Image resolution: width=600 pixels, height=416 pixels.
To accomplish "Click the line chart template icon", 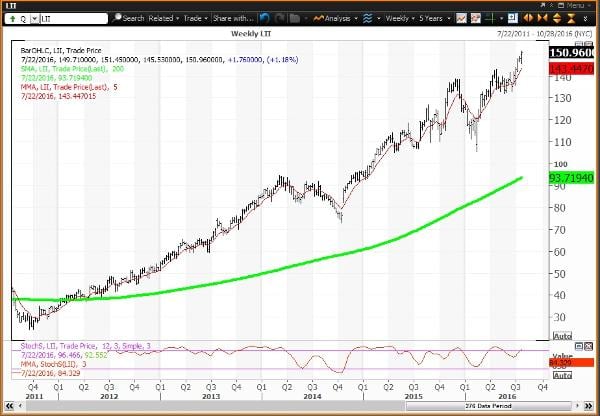I will 461,18.
